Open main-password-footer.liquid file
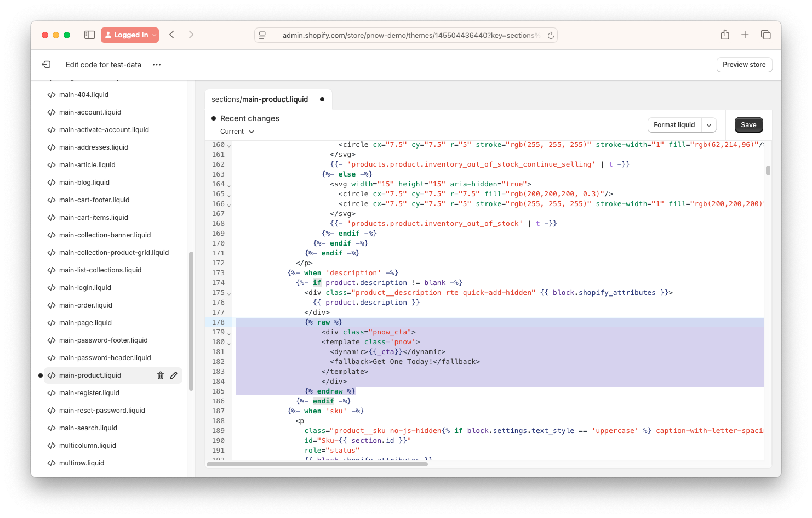The height and width of the screenshot is (518, 812). point(104,340)
